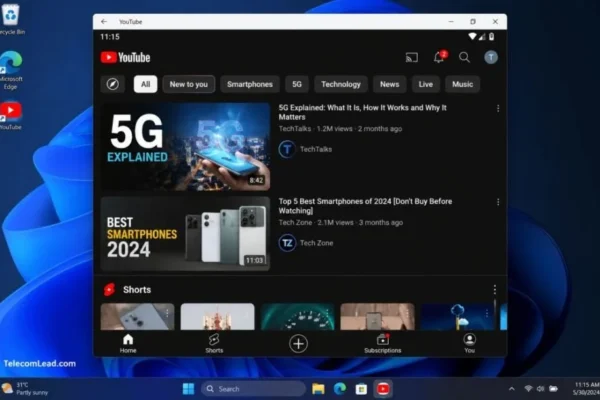Open the YouTube search magnifier

point(464,57)
